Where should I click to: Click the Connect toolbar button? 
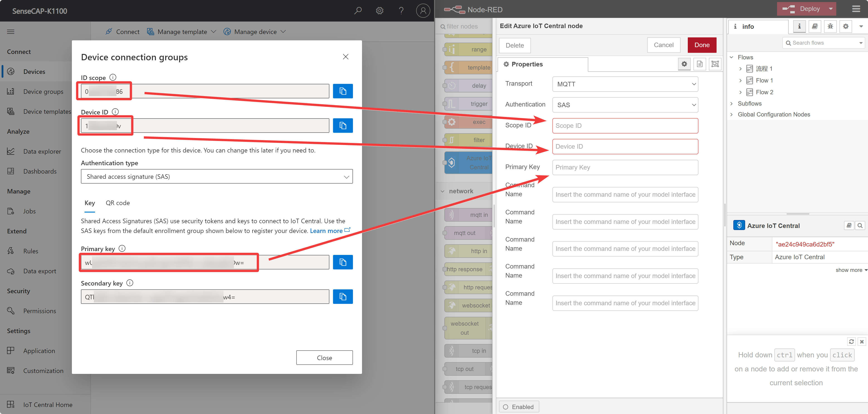click(x=122, y=32)
